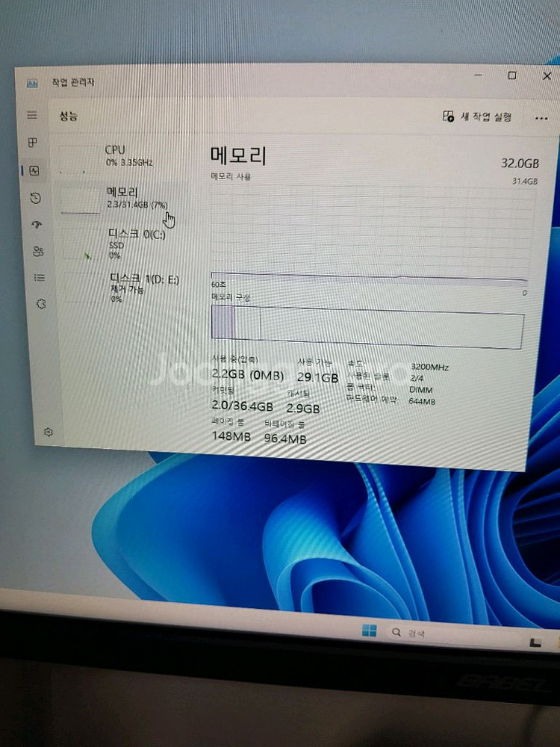
Task: Open the Services page puzzle icon
Action: pyautogui.click(x=41, y=303)
